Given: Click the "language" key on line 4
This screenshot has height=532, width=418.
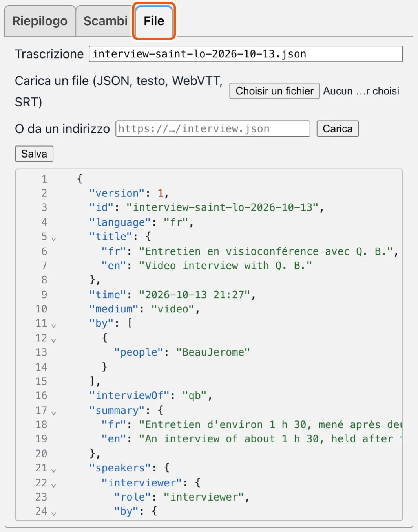Looking at the screenshot, I should [x=120, y=222].
